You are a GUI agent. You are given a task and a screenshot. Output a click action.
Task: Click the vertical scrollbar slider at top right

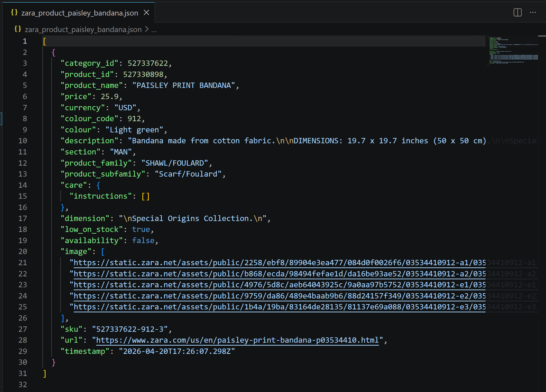(542, 36)
